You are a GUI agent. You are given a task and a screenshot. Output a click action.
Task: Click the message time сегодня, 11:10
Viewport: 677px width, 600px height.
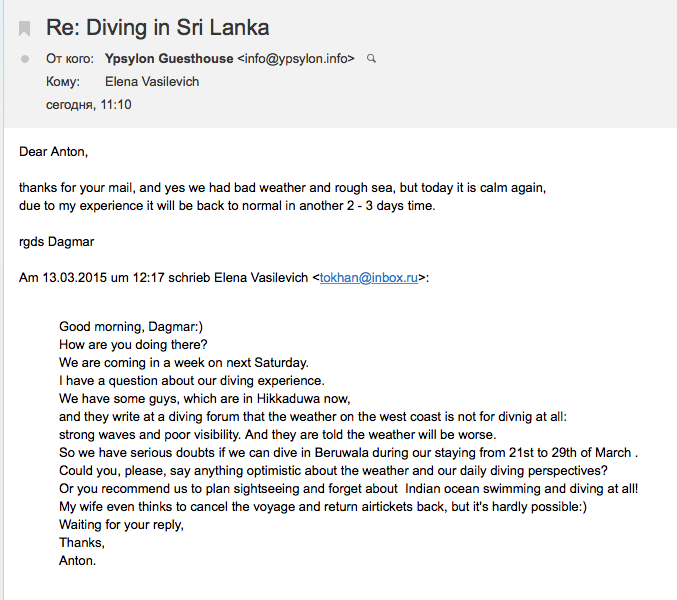pyautogui.click(x=89, y=105)
